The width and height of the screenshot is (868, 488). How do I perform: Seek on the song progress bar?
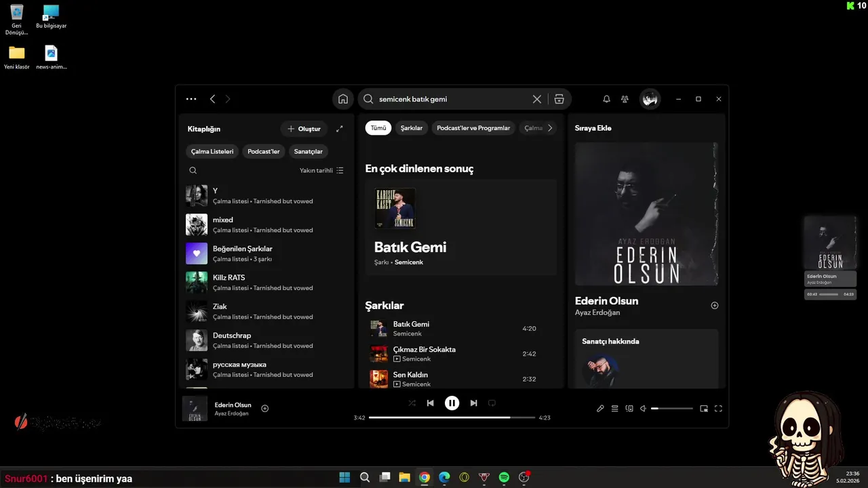[x=452, y=418]
